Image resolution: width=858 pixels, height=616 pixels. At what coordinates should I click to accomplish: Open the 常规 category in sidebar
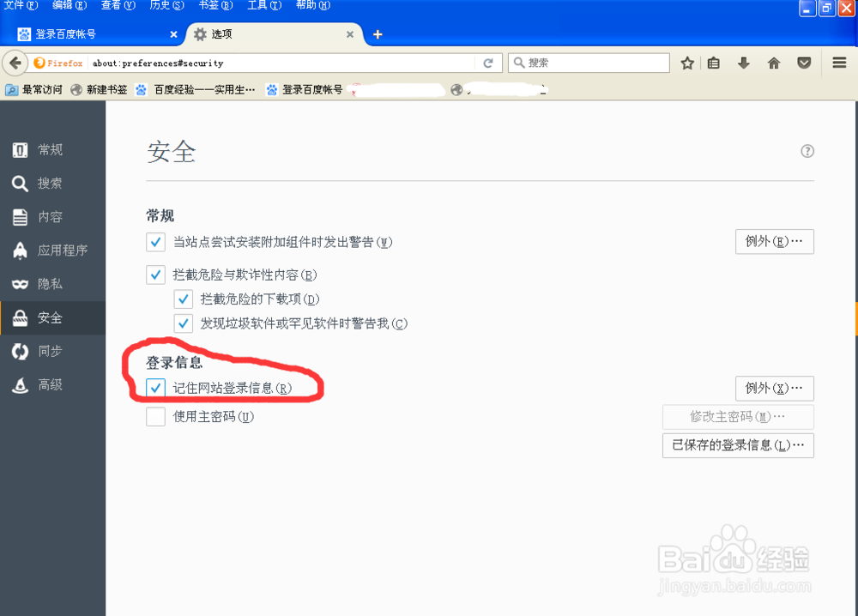[52, 150]
